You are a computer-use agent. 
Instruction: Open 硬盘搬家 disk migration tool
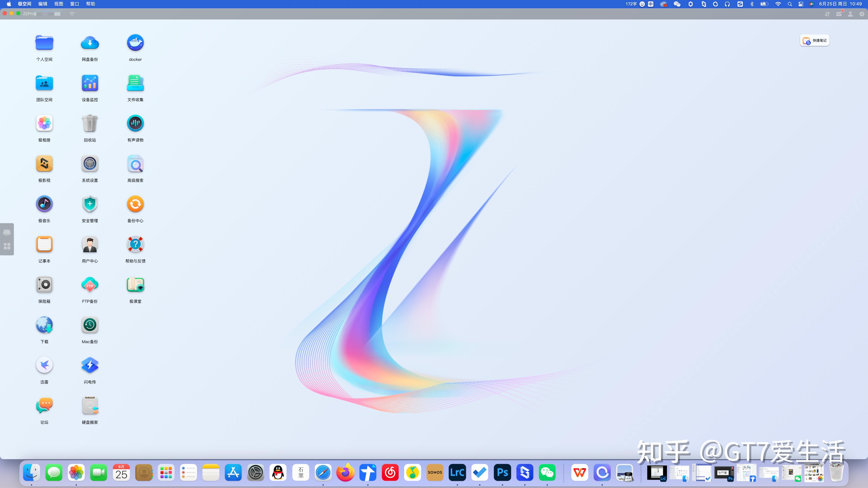[90, 406]
